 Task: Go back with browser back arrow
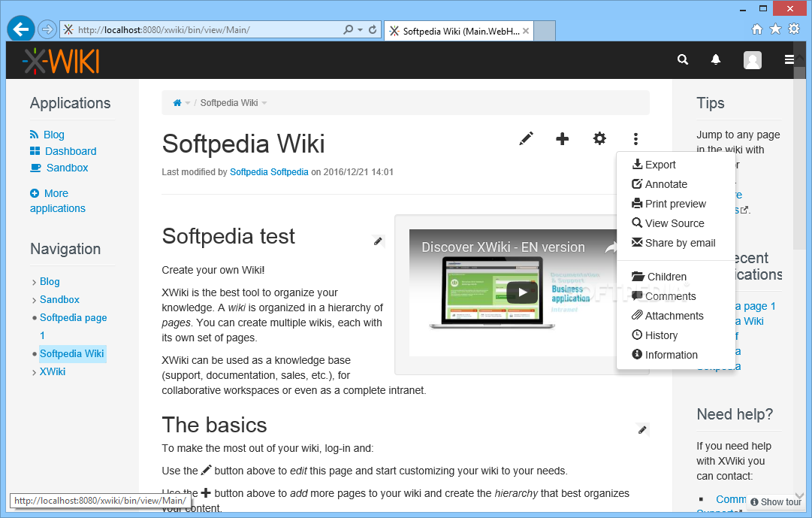(21, 29)
